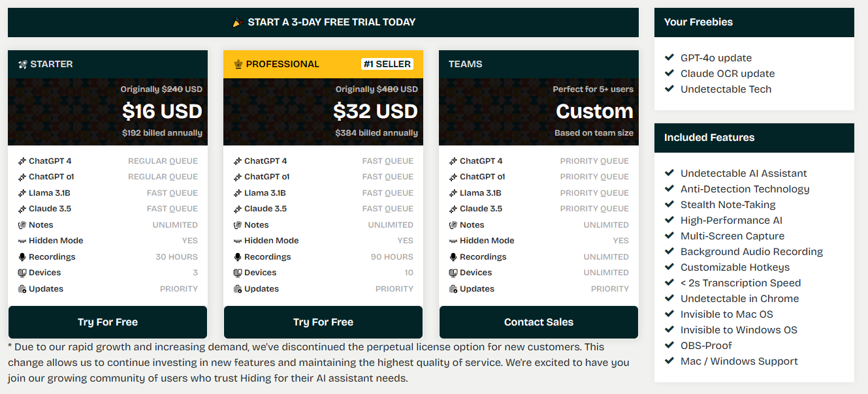Click the START A 3-DAY FREE TRIAL TODAY banner

[x=323, y=22]
